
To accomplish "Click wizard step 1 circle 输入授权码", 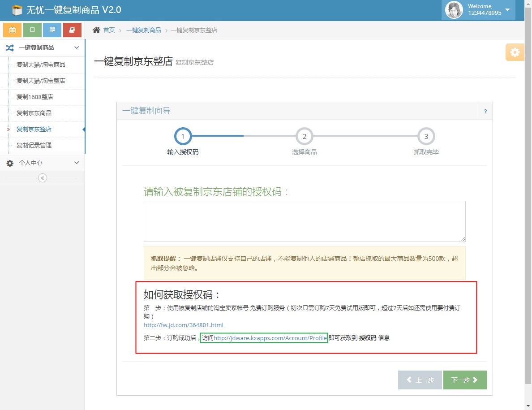I will (183, 136).
